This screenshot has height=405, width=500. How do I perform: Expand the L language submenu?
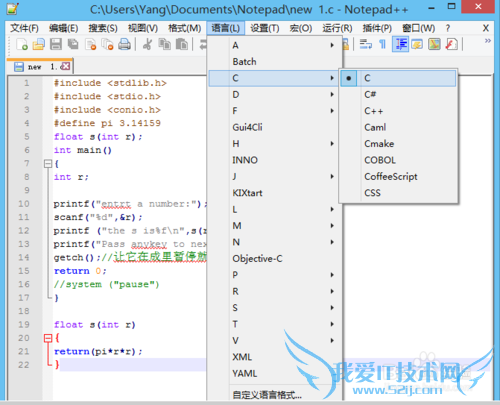coord(275,209)
